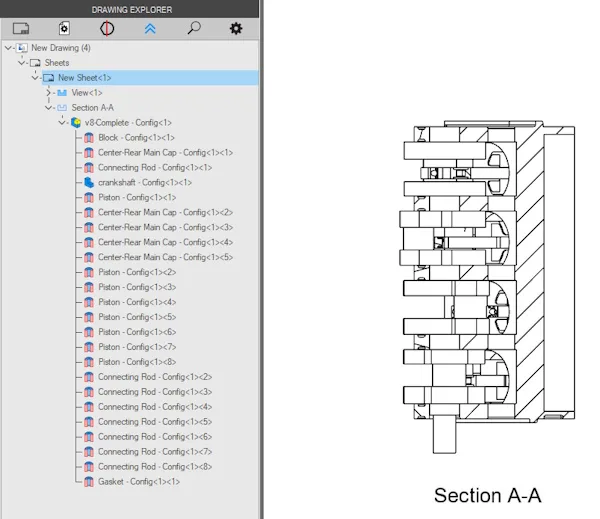
Task: Click the crankshaft part icon
Action: (89, 183)
